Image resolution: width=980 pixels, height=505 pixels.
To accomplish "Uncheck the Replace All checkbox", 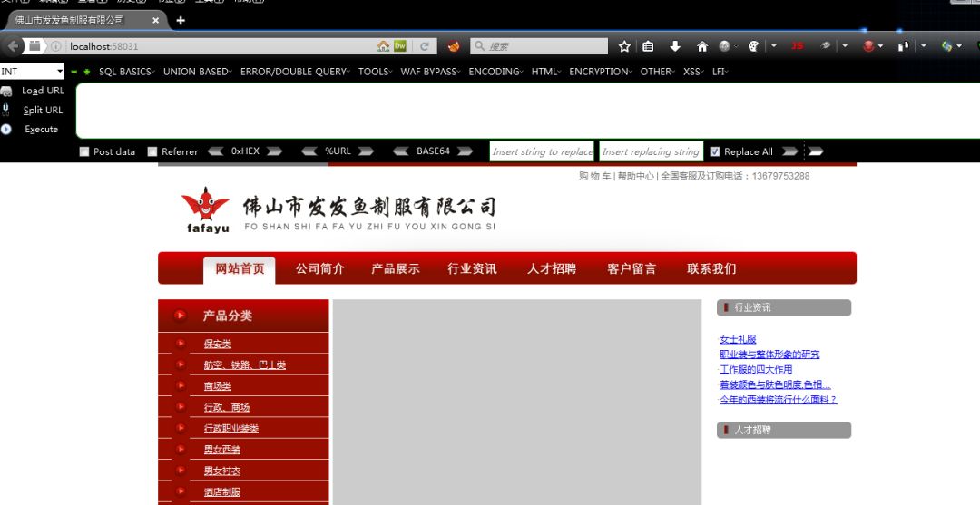I will coord(715,151).
